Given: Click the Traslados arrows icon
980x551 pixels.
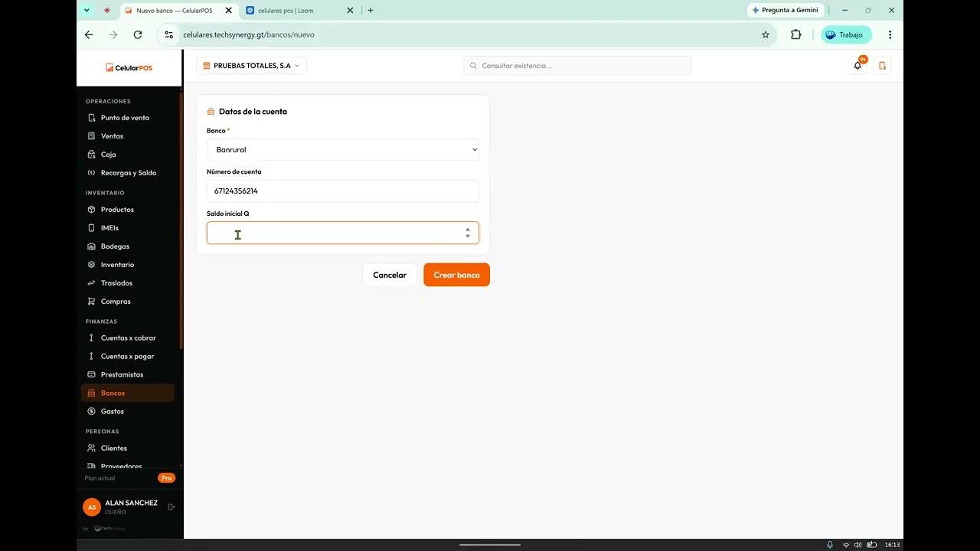Looking at the screenshot, I should pyautogui.click(x=91, y=283).
